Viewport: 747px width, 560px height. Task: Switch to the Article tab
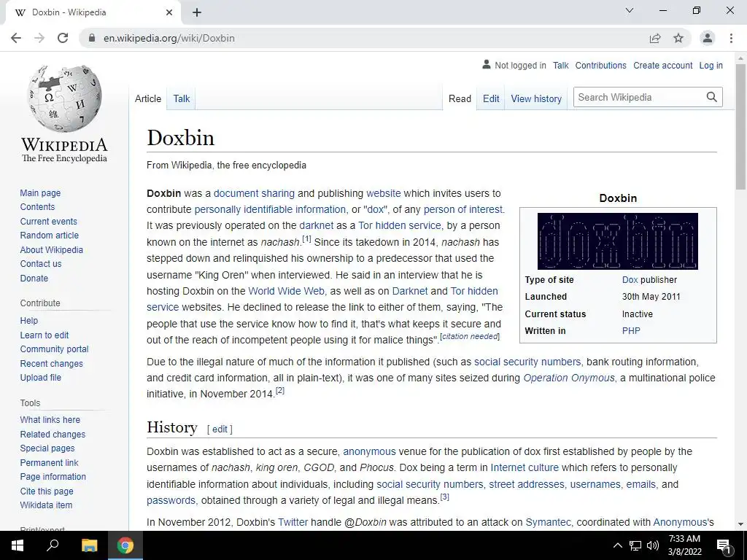click(147, 98)
